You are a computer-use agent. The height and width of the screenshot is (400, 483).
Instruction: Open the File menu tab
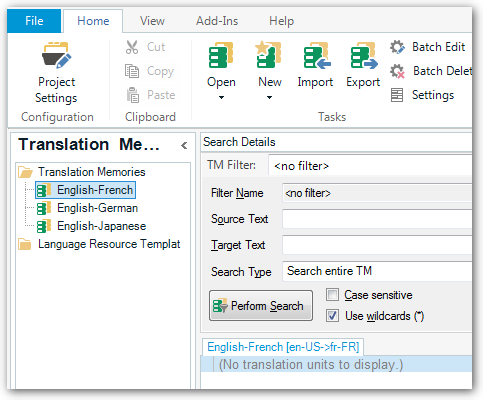pyautogui.click(x=34, y=21)
